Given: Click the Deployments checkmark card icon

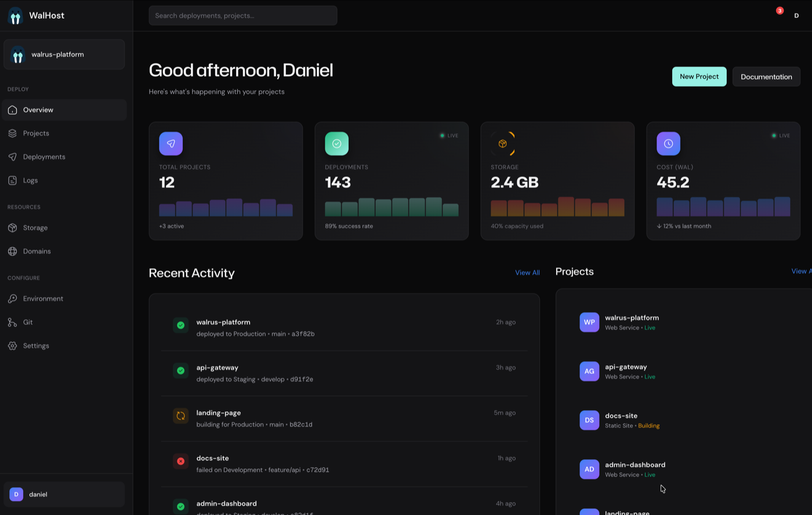Looking at the screenshot, I should pos(337,144).
